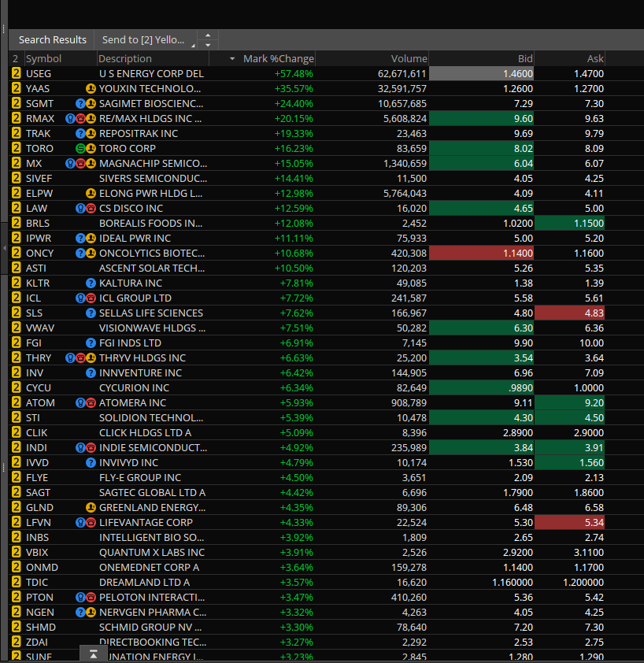The width and height of the screenshot is (644, 663).
Task: Click the sort arrow beside Mark %Change
Action: (232, 59)
